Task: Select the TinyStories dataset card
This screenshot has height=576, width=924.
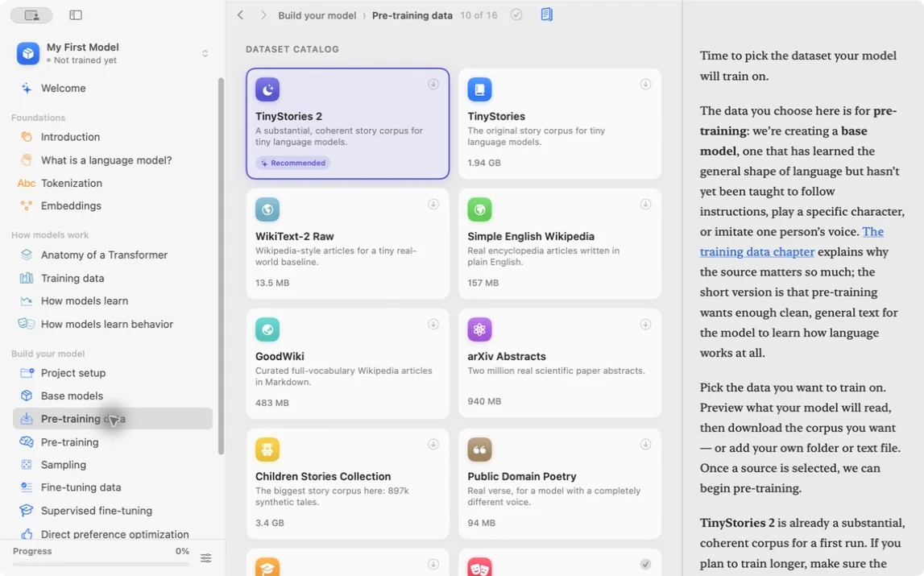Action: 560,124
